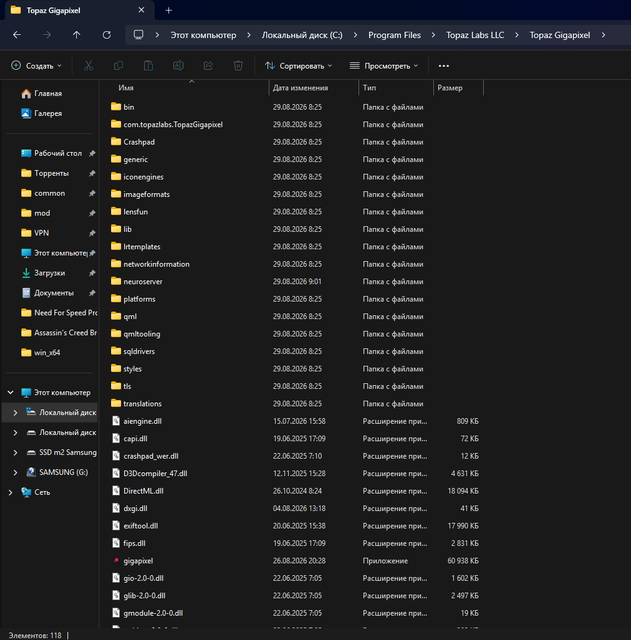Collapse Этот компьютер tree node
The image size is (631, 640).
11,393
